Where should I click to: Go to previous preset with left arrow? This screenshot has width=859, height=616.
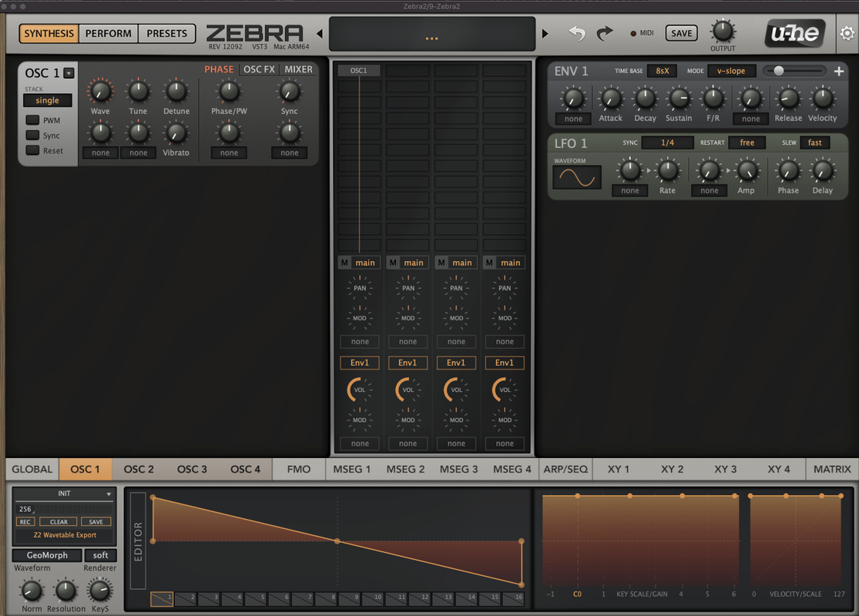pyautogui.click(x=320, y=33)
